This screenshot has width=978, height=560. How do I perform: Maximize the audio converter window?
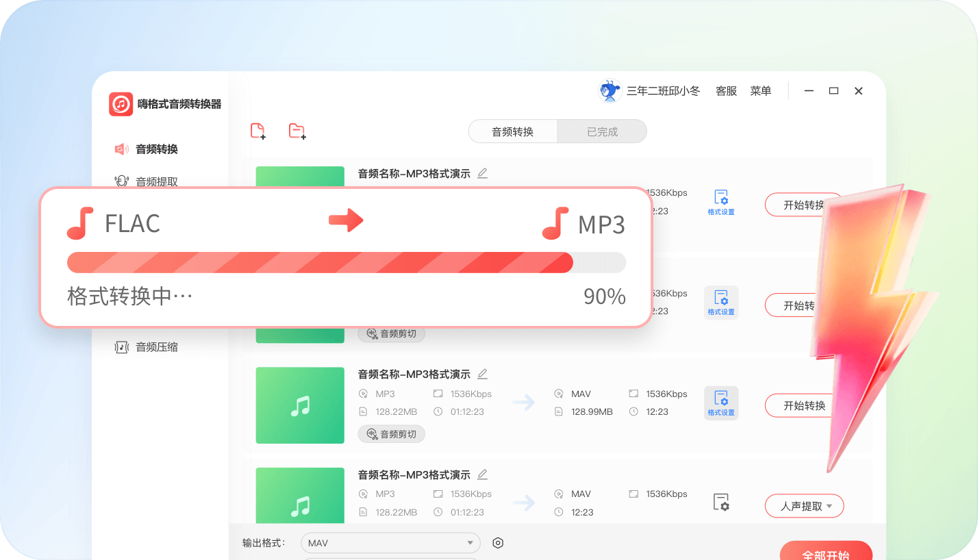point(833,91)
